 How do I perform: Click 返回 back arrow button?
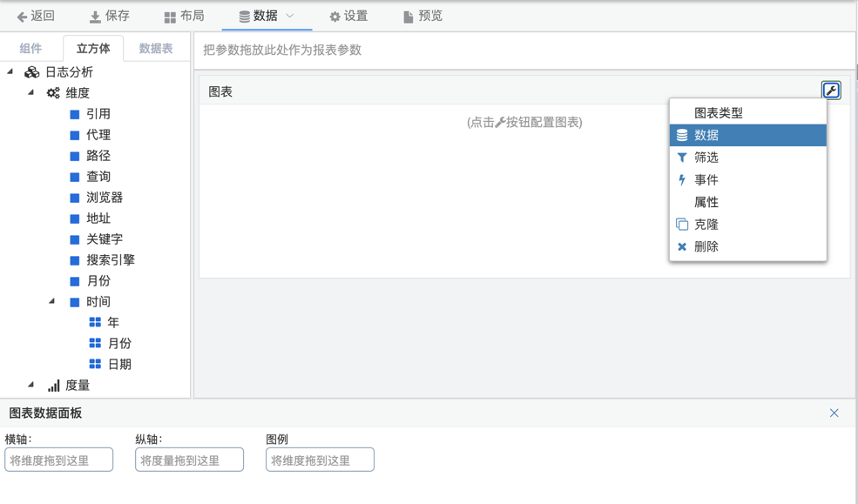(x=36, y=16)
